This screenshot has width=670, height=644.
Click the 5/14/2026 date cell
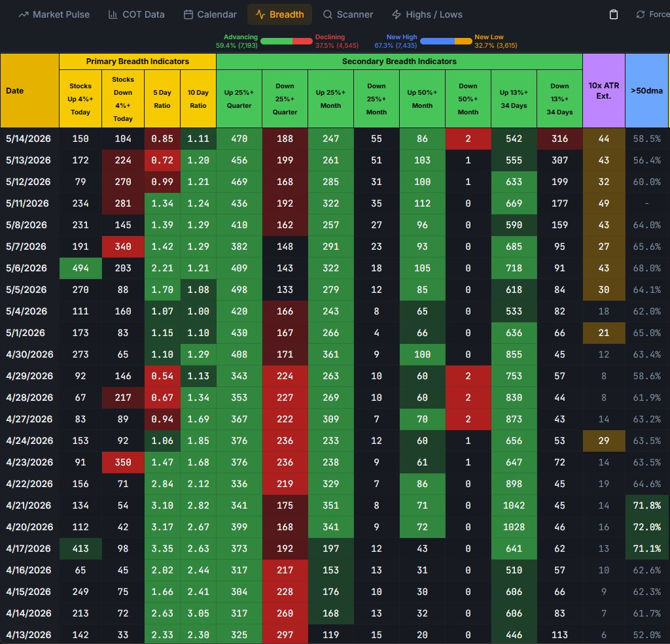pyautogui.click(x=29, y=139)
